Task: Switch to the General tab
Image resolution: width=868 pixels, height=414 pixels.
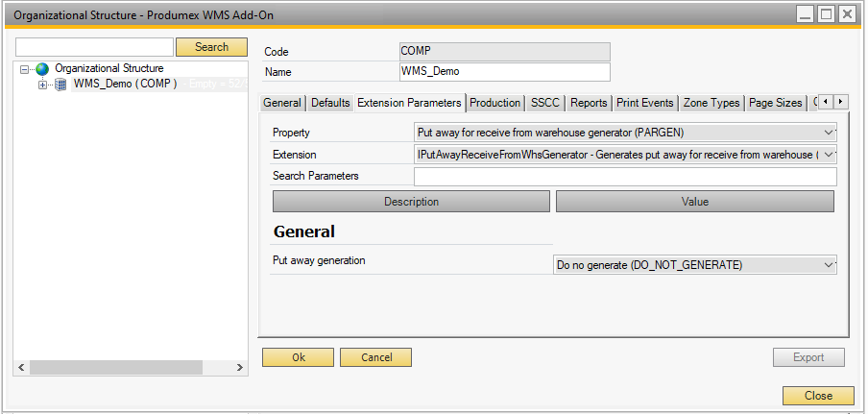Action: point(282,103)
